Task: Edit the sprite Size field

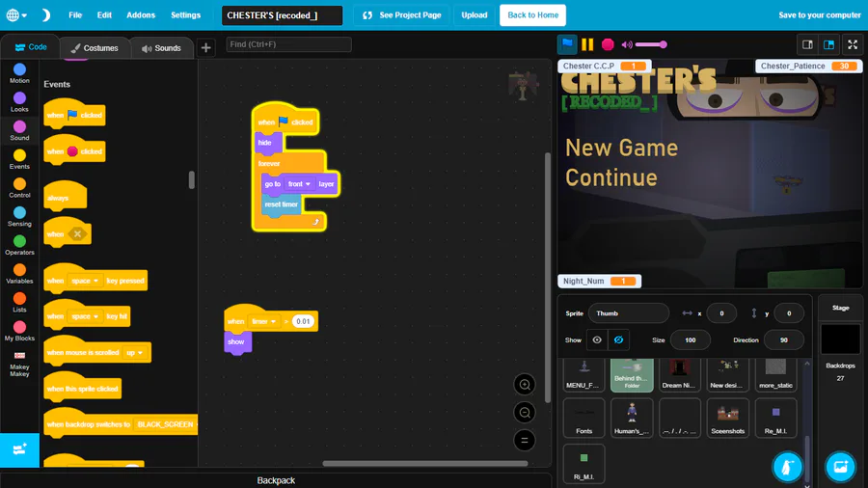Action: coord(691,339)
